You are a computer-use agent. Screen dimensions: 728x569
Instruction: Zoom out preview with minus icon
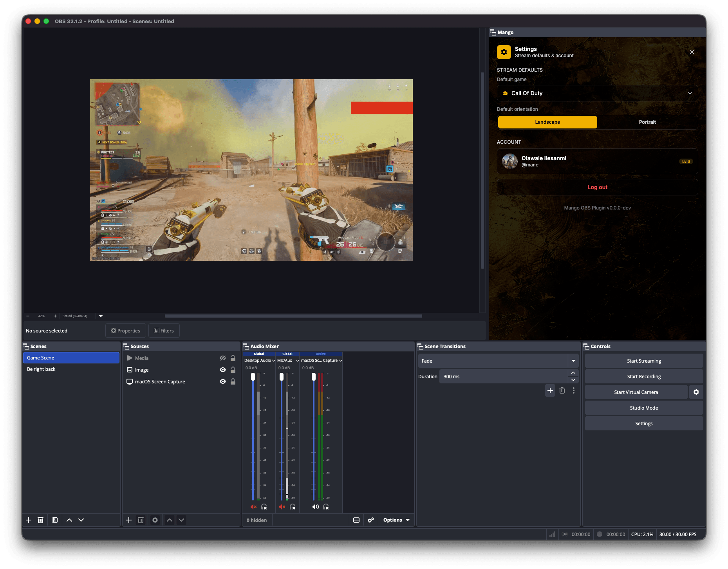28,316
